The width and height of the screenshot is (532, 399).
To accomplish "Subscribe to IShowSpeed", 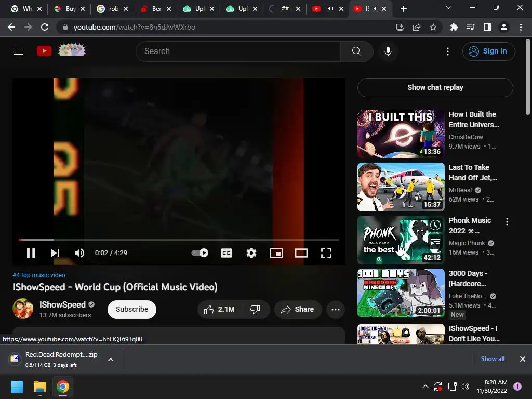I will pos(132,310).
